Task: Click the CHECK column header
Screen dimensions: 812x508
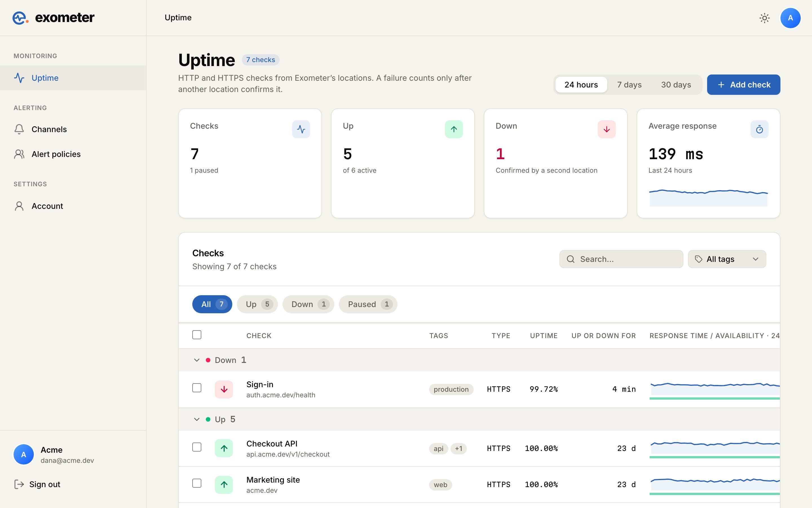Action: (x=259, y=336)
